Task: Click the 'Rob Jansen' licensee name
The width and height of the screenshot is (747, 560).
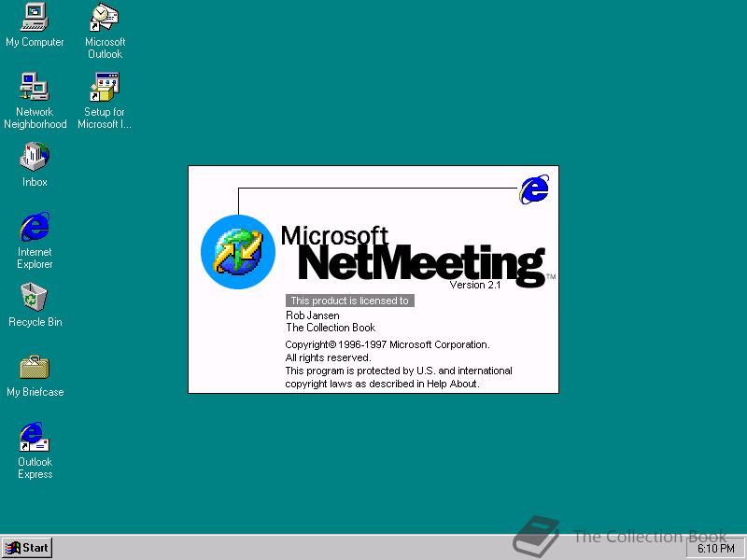Action: click(313, 315)
